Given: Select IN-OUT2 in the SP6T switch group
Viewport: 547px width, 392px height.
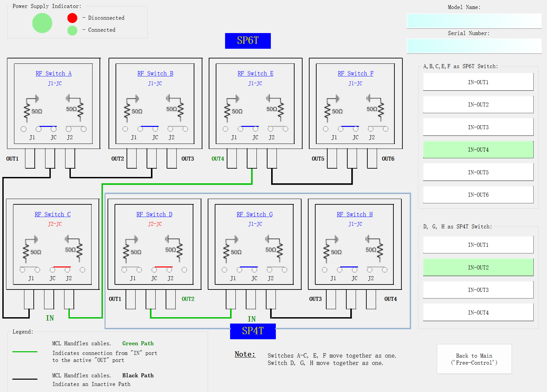Looking at the screenshot, I should tap(478, 105).
